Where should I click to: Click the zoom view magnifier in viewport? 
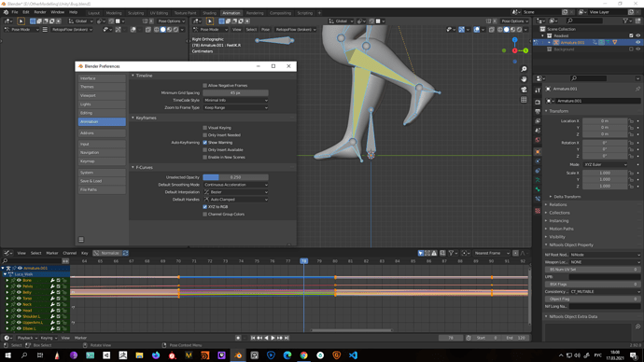click(x=524, y=69)
